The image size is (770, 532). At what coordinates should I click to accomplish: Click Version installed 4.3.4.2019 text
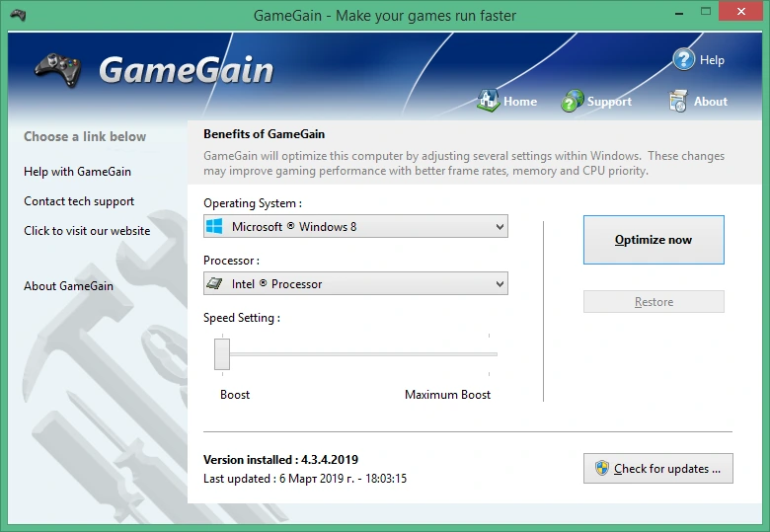pos(280,460)
